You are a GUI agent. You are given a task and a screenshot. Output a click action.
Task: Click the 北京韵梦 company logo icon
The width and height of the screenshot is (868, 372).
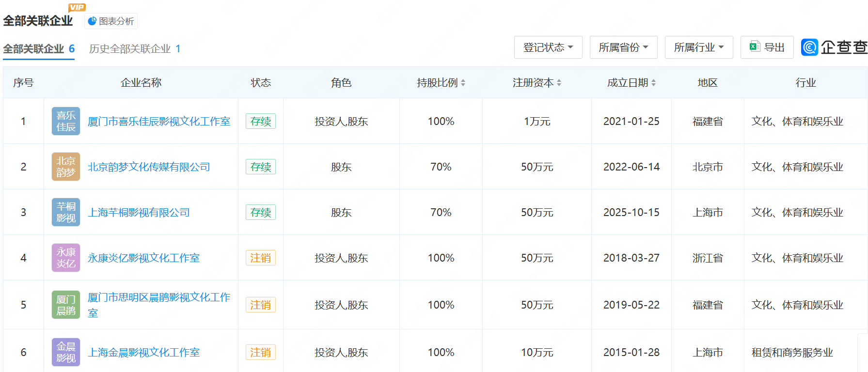coord(66,167)
